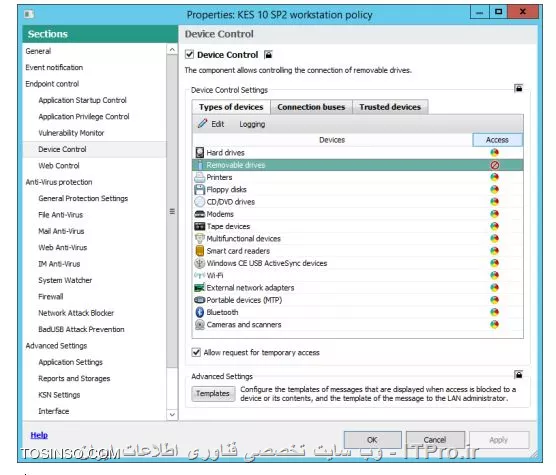Image resolution: width=556 pixels, height=475 pixels.
Task: Click the CD/DVD drives disc icon
Action: tap(200, 202)
